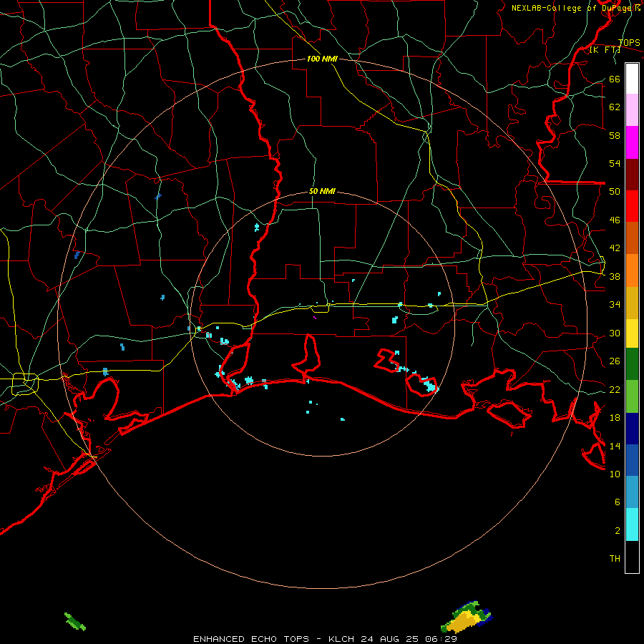
Task: Click the 66 legend value
Action: [615, 79]
